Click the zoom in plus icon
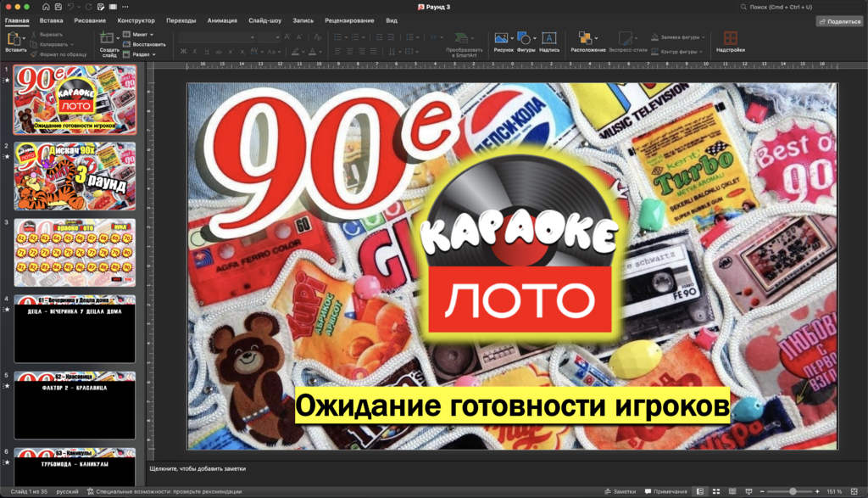 point(817,491)
